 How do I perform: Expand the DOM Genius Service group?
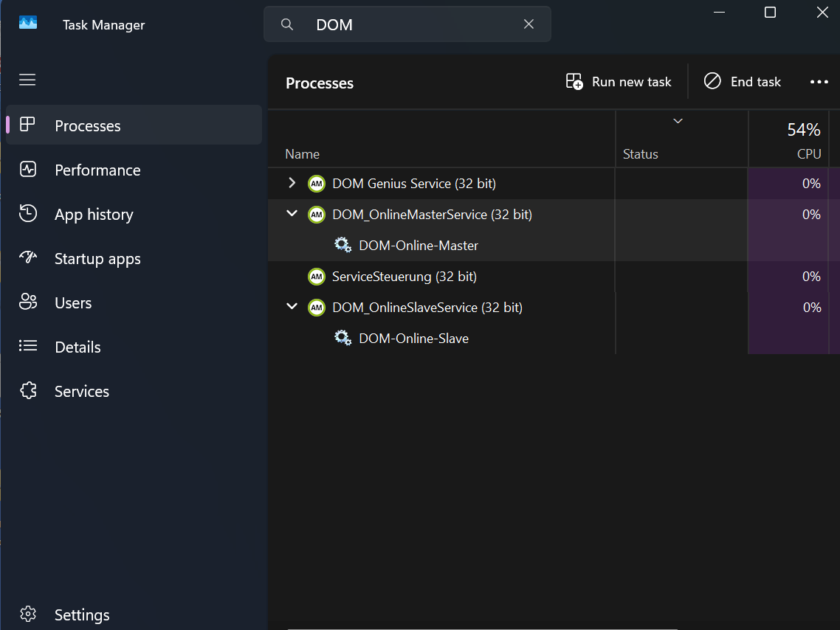pos(292,183)
